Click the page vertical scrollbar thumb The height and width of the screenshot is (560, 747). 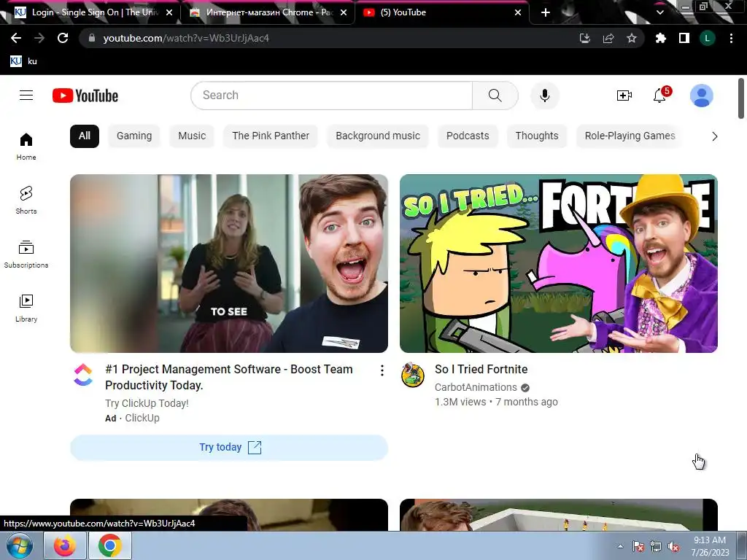[x=741, y=98]
